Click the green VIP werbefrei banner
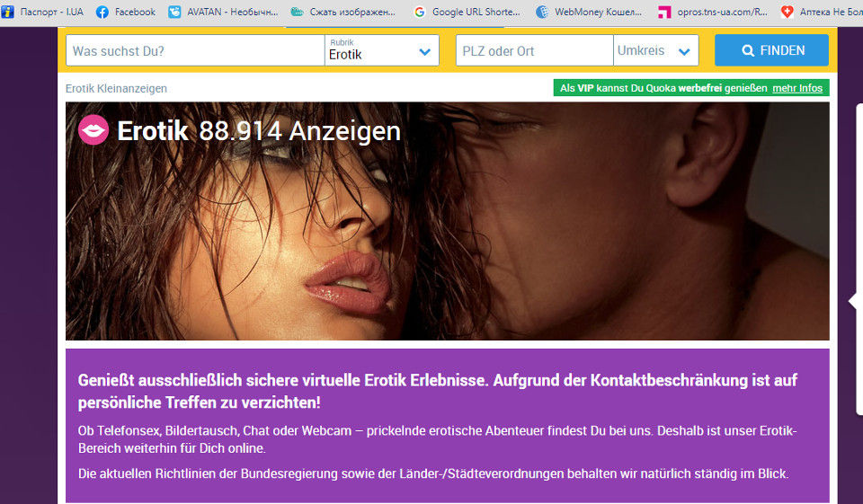The width and height of the screenshot is (863, 504). 663,88
